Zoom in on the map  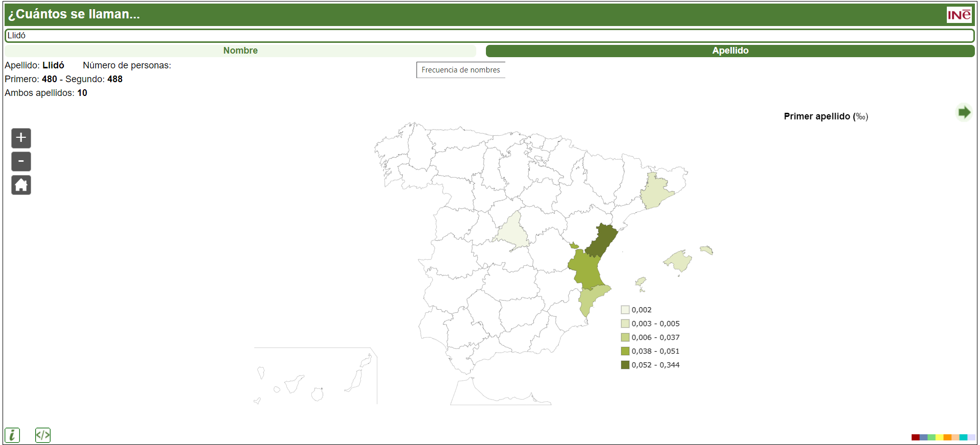pyautogui.click(x=21, y=138)
